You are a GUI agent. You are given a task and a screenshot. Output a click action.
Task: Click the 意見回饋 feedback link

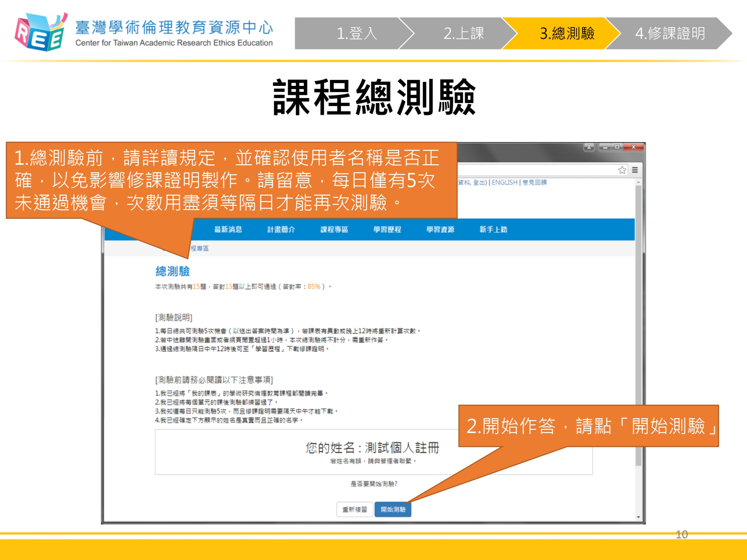[535, 182]
